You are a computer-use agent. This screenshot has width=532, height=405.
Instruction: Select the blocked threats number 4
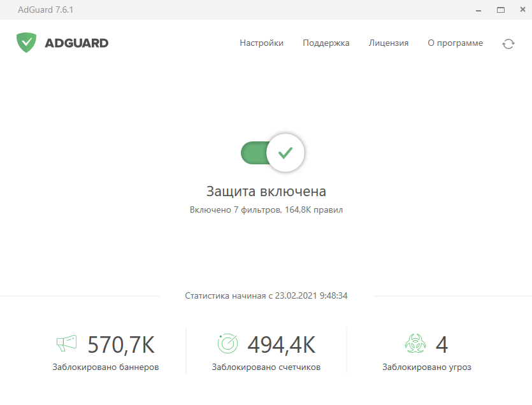coord(442,345)
